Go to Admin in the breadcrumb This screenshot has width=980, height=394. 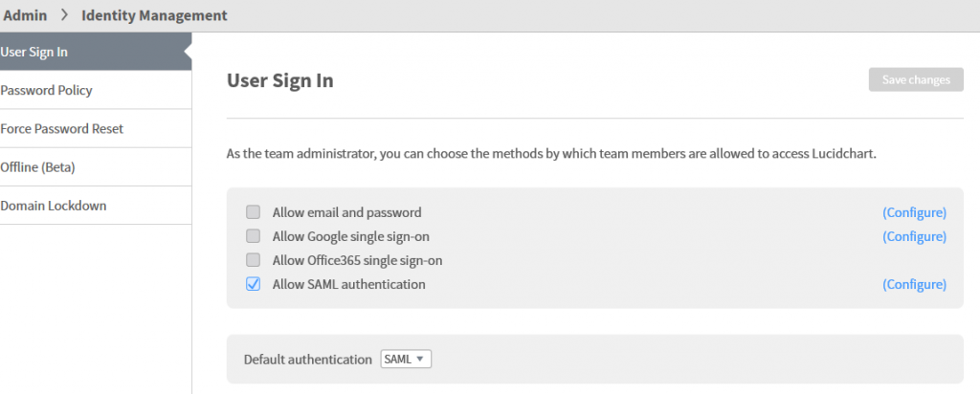click(x=25, y=15)
